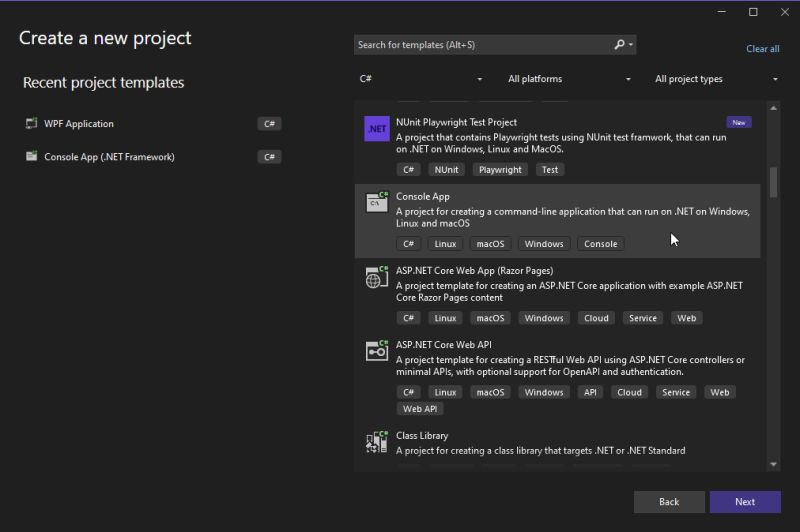This screenshot has height=532, width=800.
Task: Click the C# badge beside Console App (.NET Framework)
Action: point(269,157)
